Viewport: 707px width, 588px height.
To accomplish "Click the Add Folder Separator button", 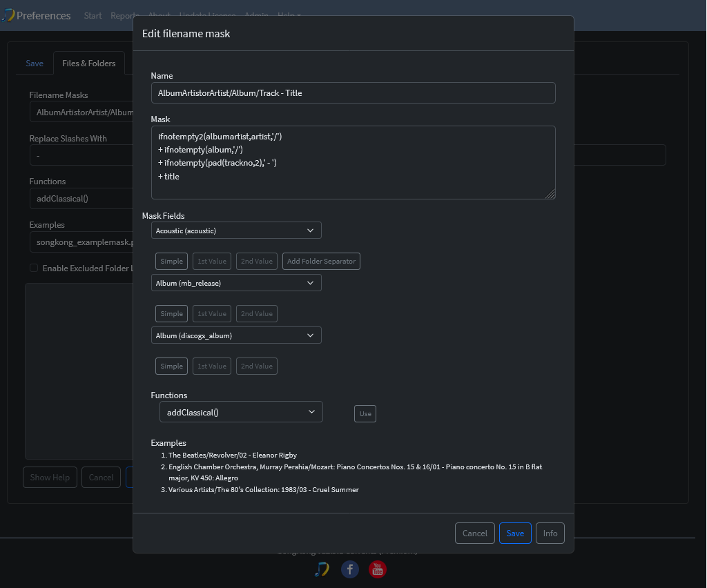I will point(321,261).
